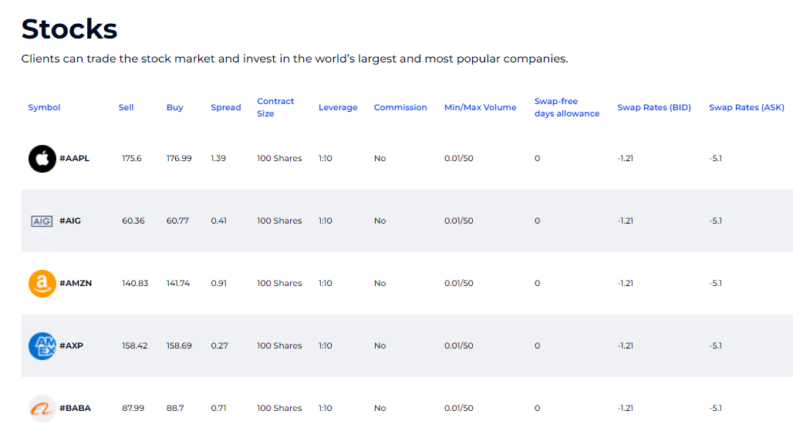Click the Swap Rates (ASK) header
793x431 pixels.
[746, 107]
